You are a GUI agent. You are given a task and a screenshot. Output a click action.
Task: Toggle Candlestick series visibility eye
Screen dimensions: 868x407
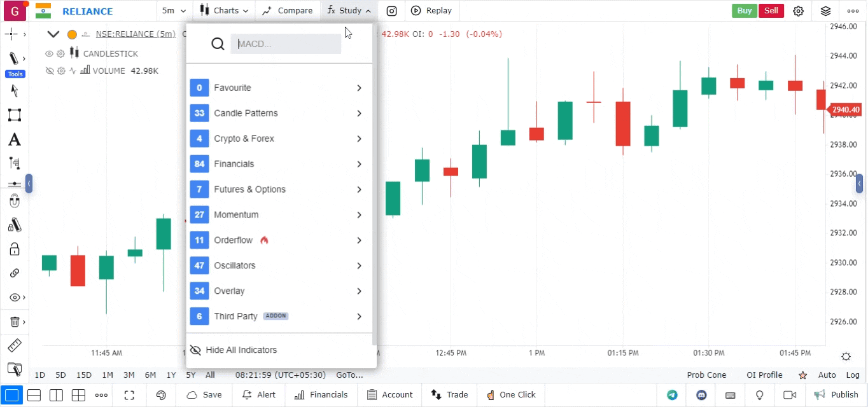click(x=49, y=54)
